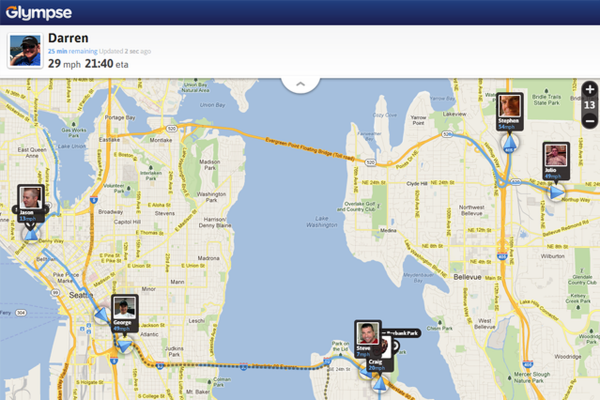Image resolution: width=600 pixels, height=400 pixels.
Task: Open Darren's profile photo
Action: tap(25, 51)
